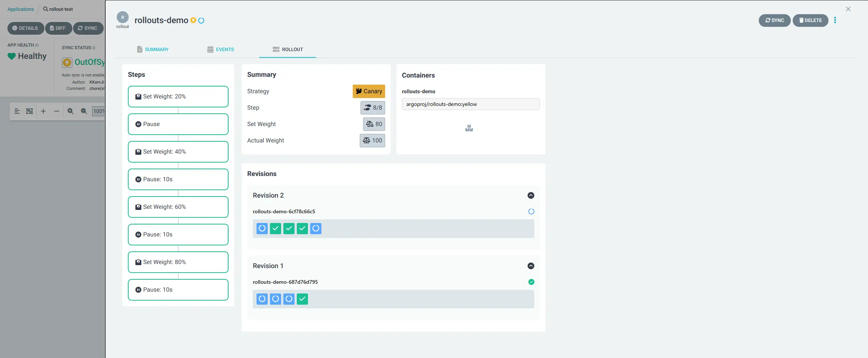
Task: Open application Details in toolbar
Action: 25,28
